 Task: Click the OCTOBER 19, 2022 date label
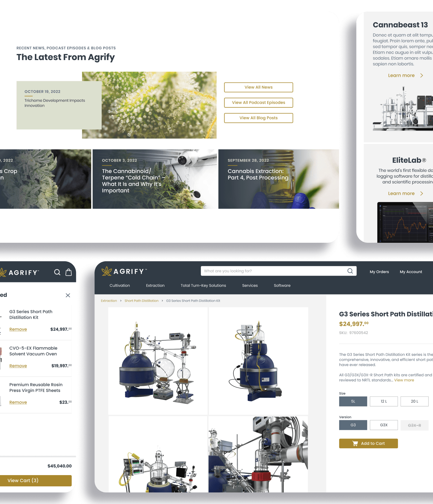tap(42, 92)
